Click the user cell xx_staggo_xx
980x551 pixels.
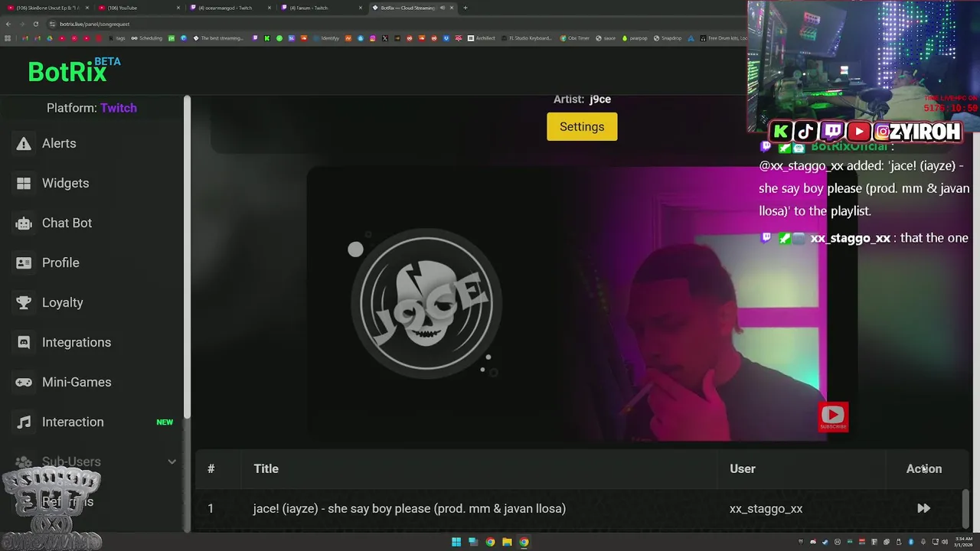click(x=766, y=508)
